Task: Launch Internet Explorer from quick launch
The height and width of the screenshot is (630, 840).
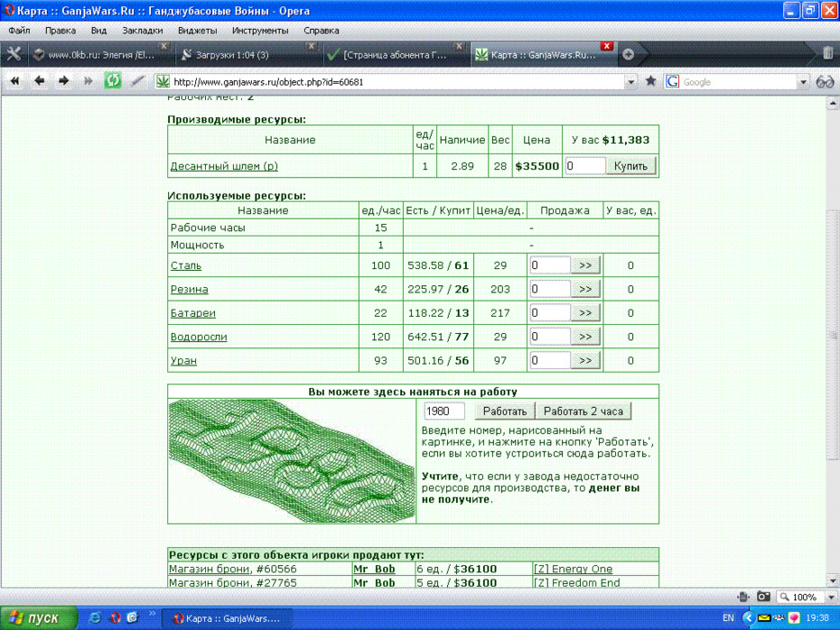Action: (x=95, y=617)
